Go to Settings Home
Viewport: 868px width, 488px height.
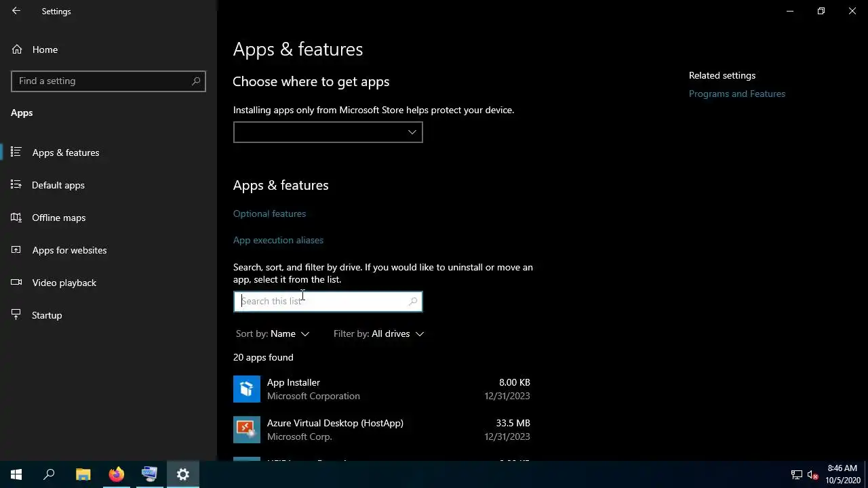click(45, 49)
